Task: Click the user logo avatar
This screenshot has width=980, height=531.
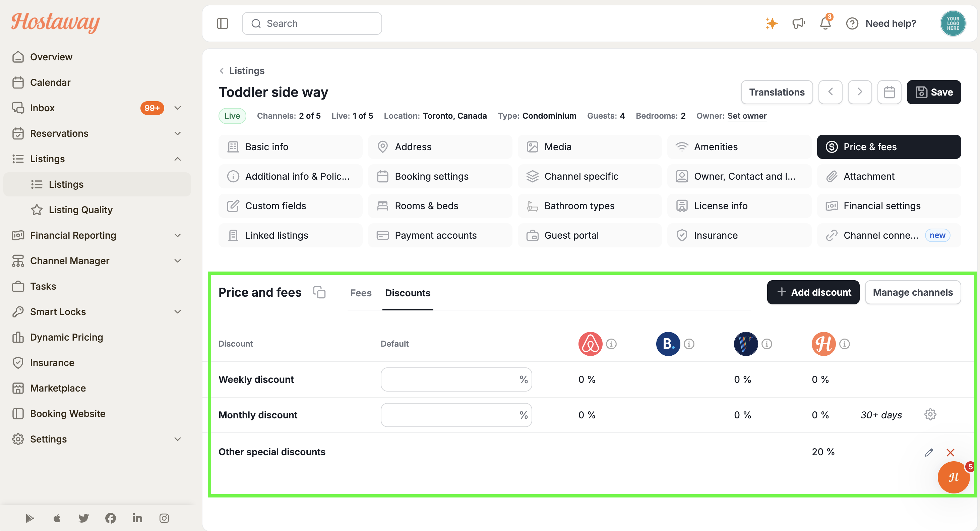Action: point(953,23)
